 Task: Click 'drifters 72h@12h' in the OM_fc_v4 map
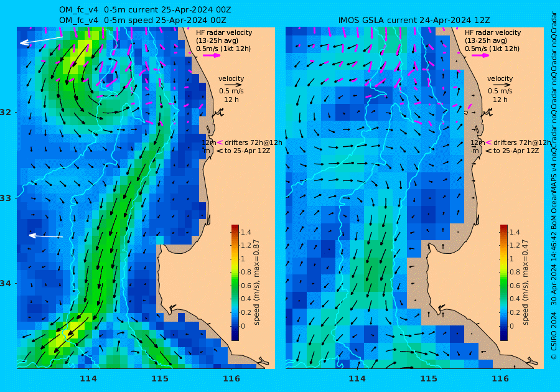253,142
